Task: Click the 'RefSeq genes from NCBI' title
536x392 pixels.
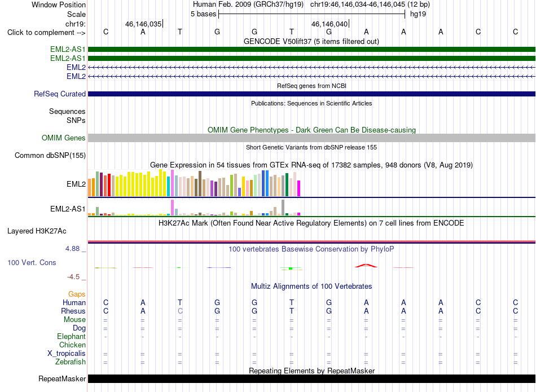Action: point(311,86)
